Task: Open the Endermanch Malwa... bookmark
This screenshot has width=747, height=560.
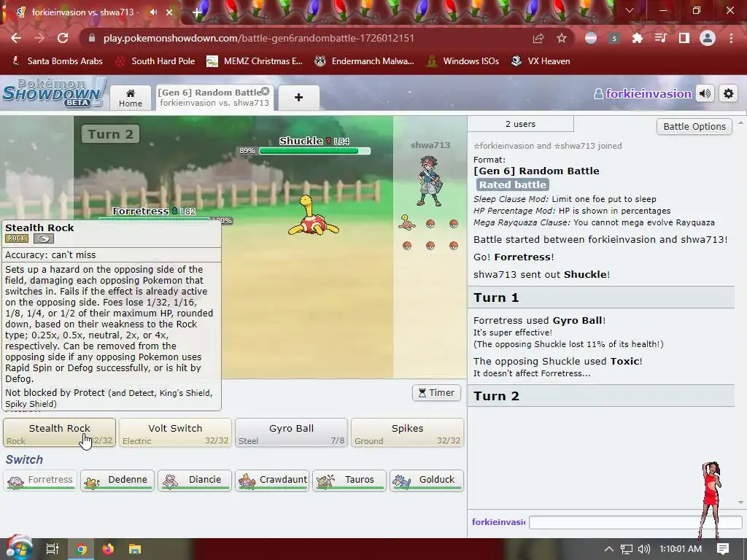Action: pos(365,61)
